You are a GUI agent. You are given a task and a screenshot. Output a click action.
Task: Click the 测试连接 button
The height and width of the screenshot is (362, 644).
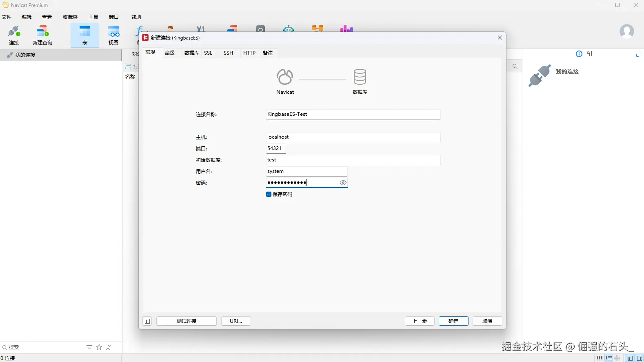[187, 321]
